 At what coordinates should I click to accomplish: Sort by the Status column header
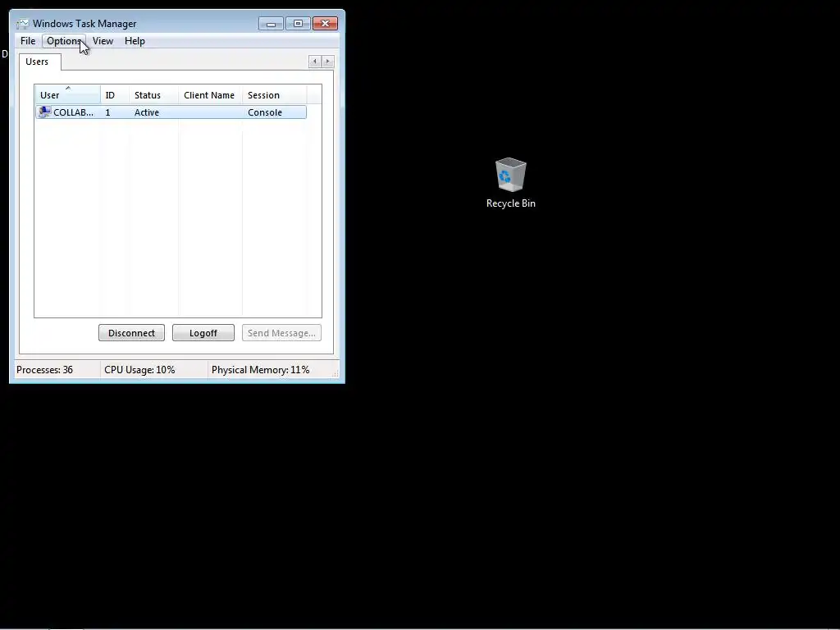(x=153, y=95)
